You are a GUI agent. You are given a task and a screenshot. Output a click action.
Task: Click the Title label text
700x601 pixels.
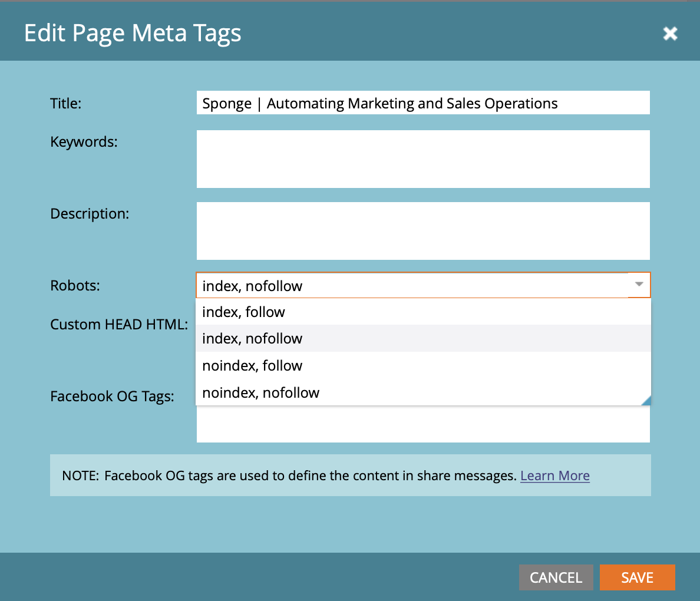[x=65, y=103]
